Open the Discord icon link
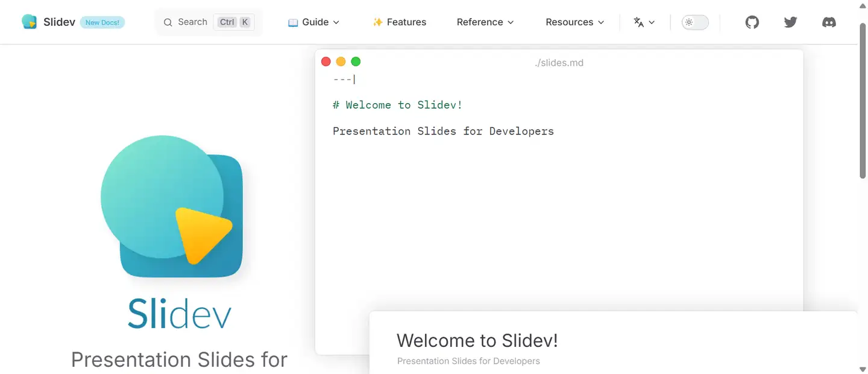The height and width of the screenshot is (374, 868). [829, 22]
